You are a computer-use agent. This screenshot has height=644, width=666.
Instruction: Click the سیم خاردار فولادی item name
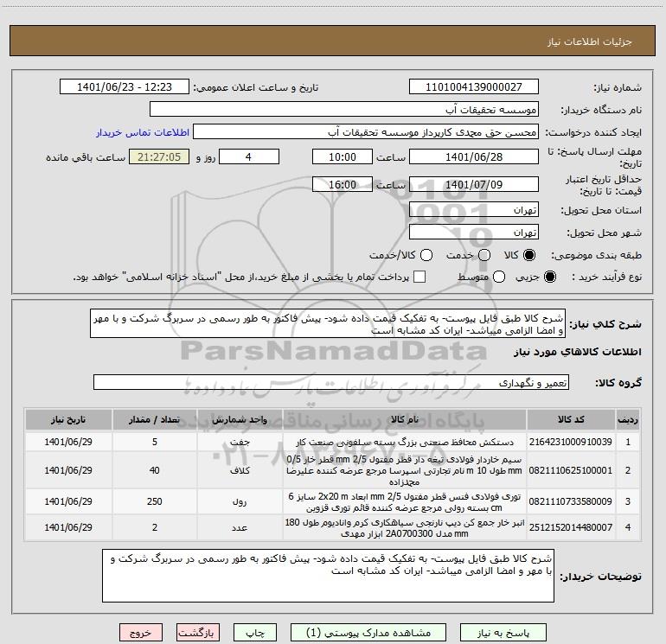pos(405,470)
